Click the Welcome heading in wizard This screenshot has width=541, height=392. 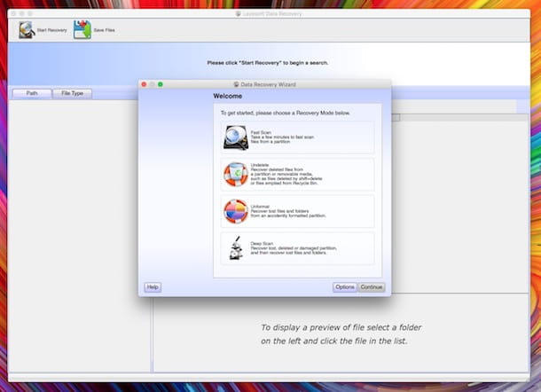(227, 97)
